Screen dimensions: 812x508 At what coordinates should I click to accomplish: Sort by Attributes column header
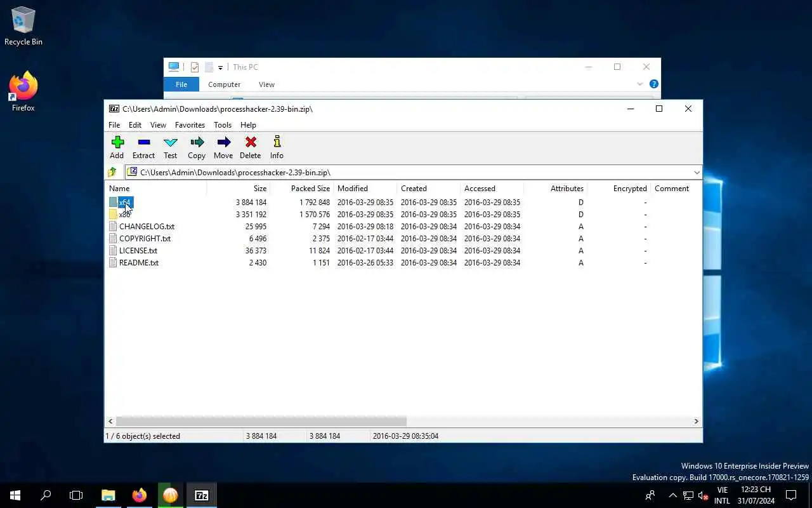pyautogui.click(x=556, y=189)
